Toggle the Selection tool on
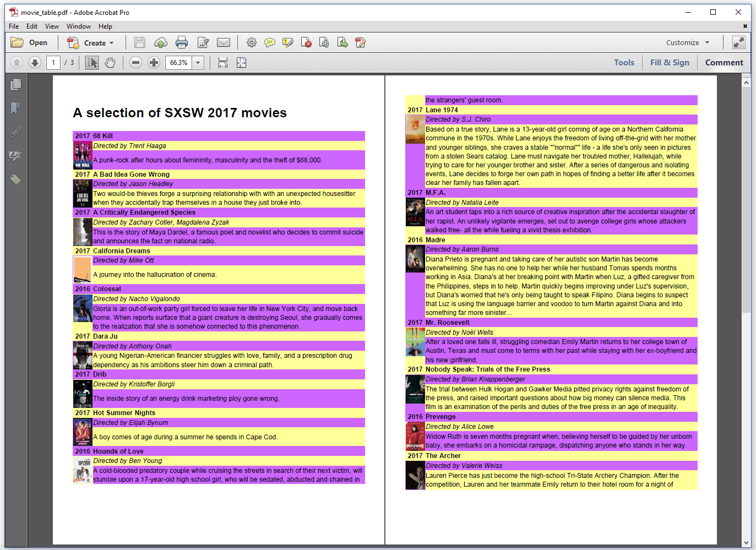 pos(91,62)
